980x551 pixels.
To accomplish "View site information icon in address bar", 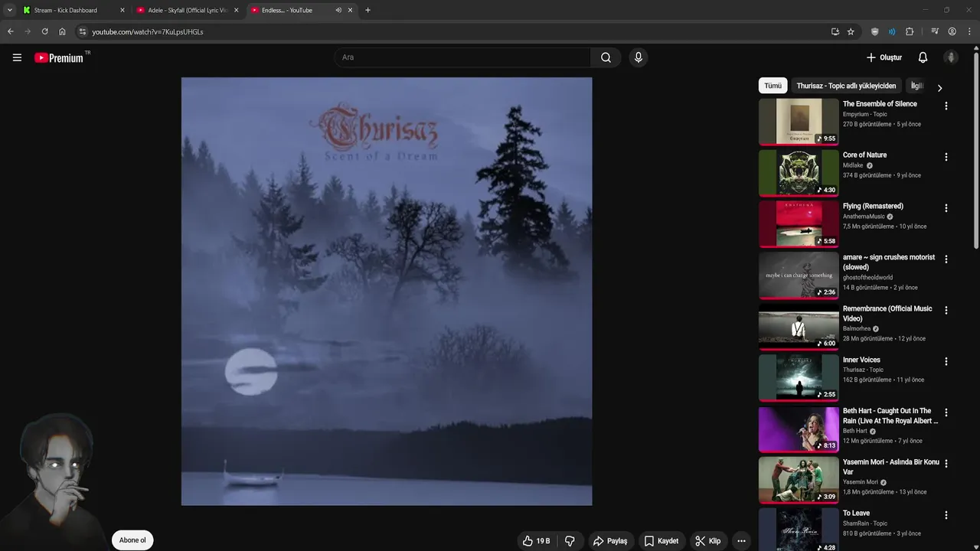I will 83,31.
